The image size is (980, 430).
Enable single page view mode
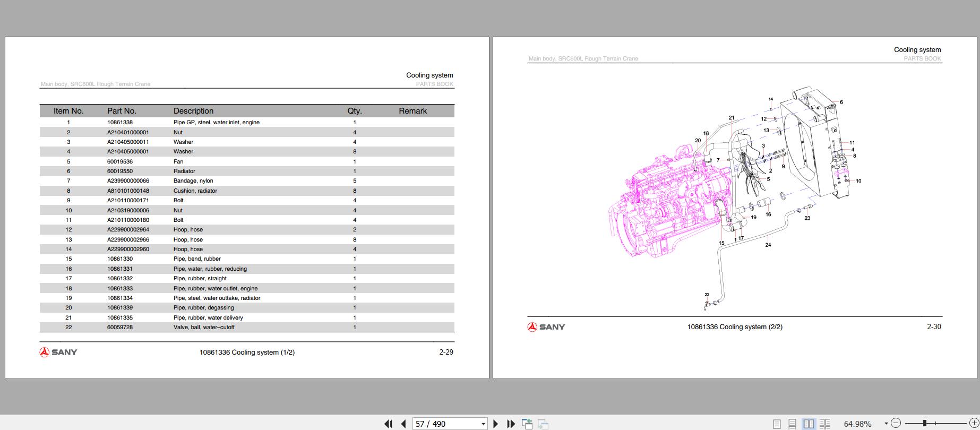coord(777,424)
